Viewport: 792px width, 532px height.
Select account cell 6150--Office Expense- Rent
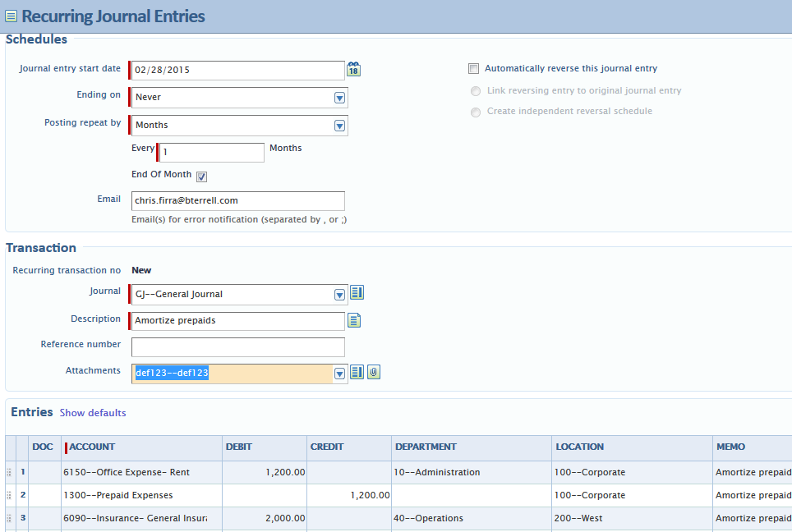(x=141, y=472)
